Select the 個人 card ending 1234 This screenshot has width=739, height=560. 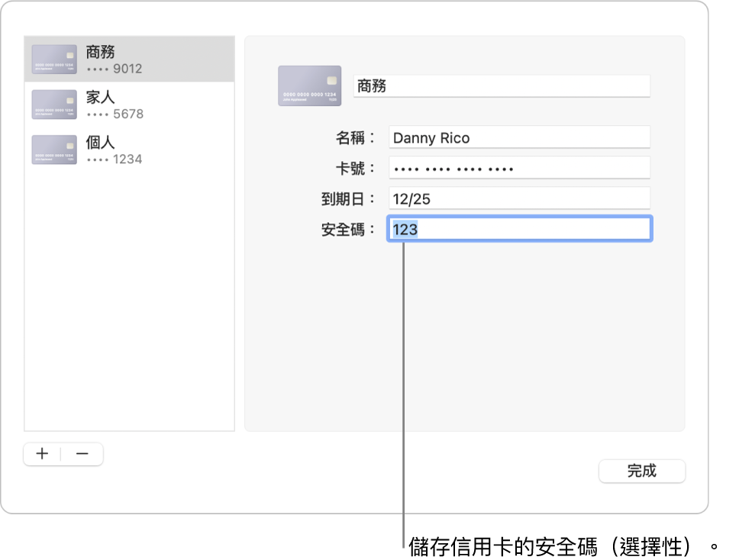[x=129, y=150]
